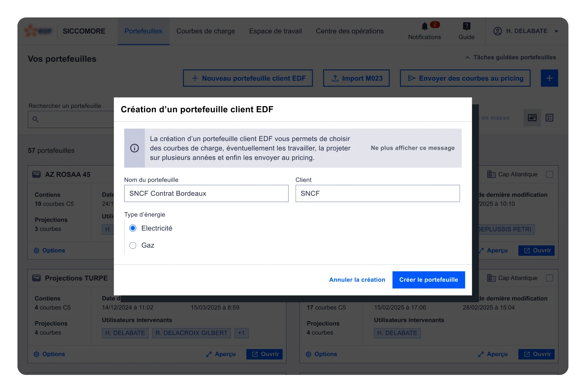
Task: Open the Guide help icon
Action: click(x=466, y=26)
